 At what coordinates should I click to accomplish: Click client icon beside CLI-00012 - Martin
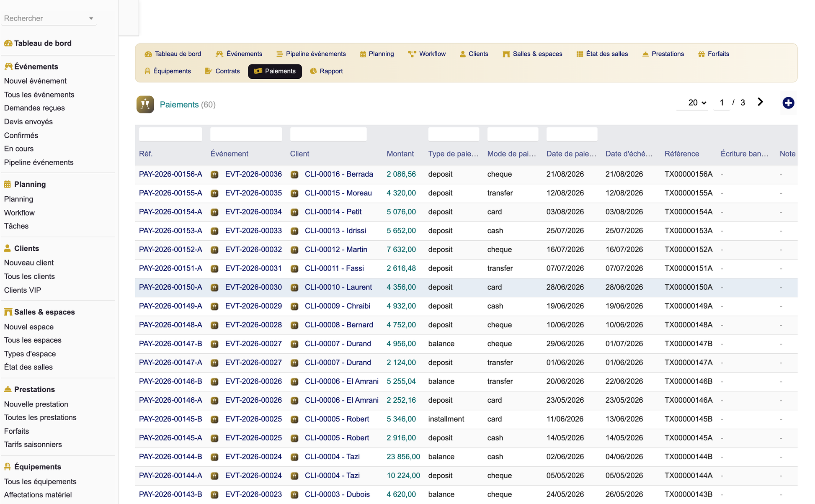294,250
